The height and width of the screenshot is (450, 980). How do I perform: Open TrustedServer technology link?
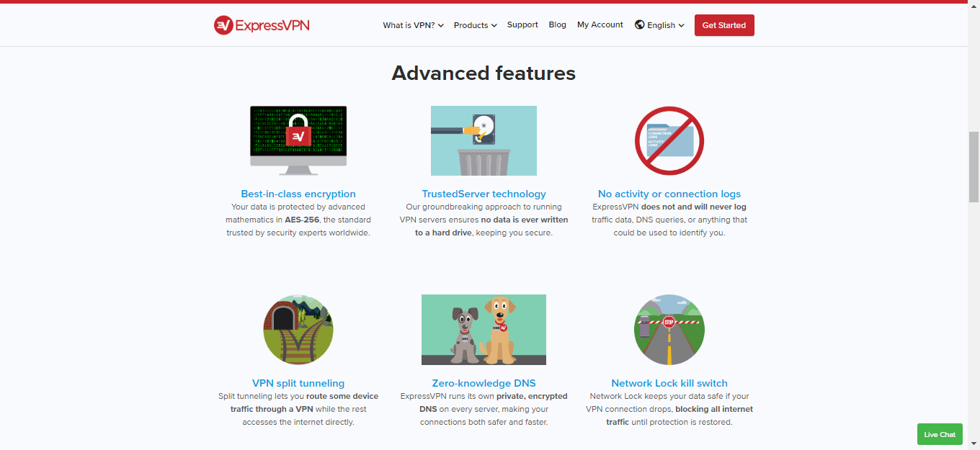tap(484, 194)
